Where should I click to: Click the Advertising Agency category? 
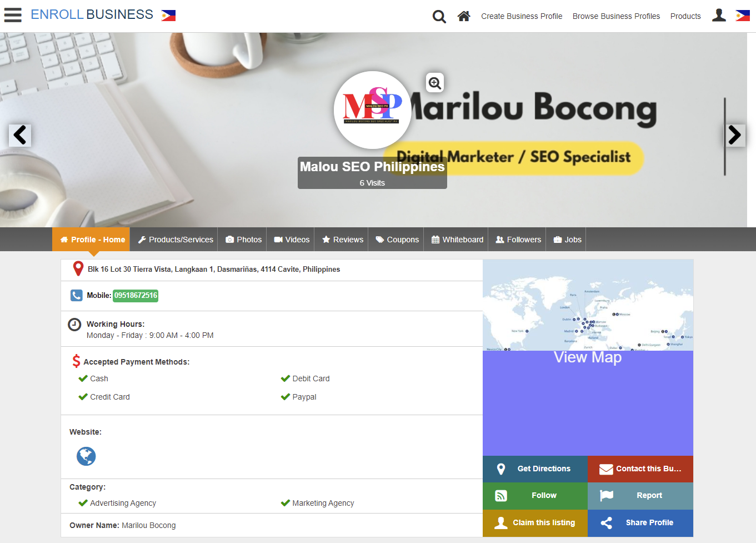tap(123, 503)
